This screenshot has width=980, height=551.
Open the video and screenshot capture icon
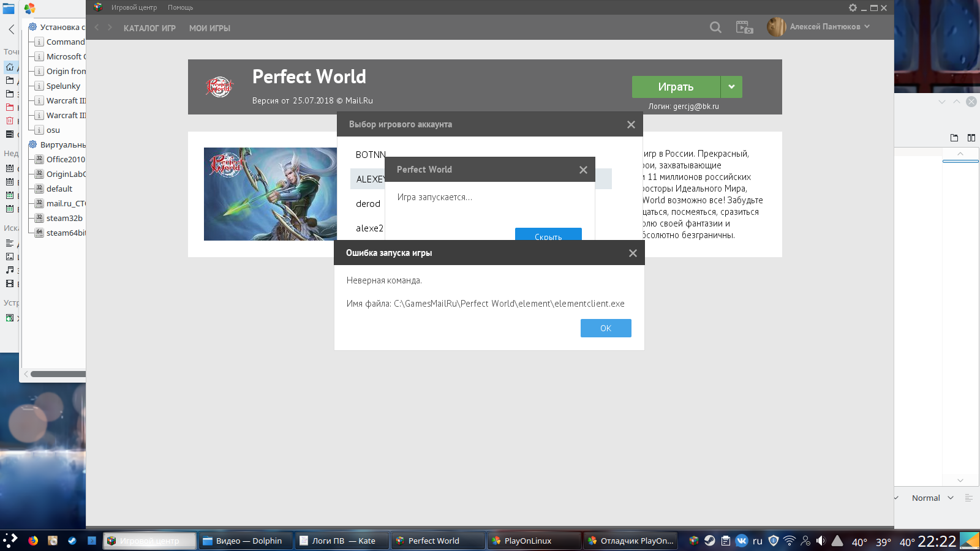(x=744, y=28)
